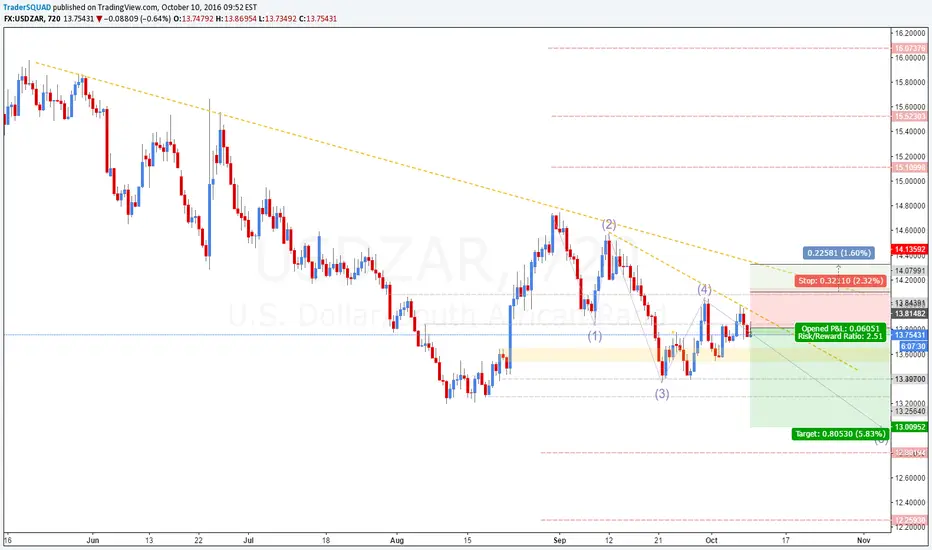
Task: Click the pink 16.07376 level tag
Action: tap(909, 48)
